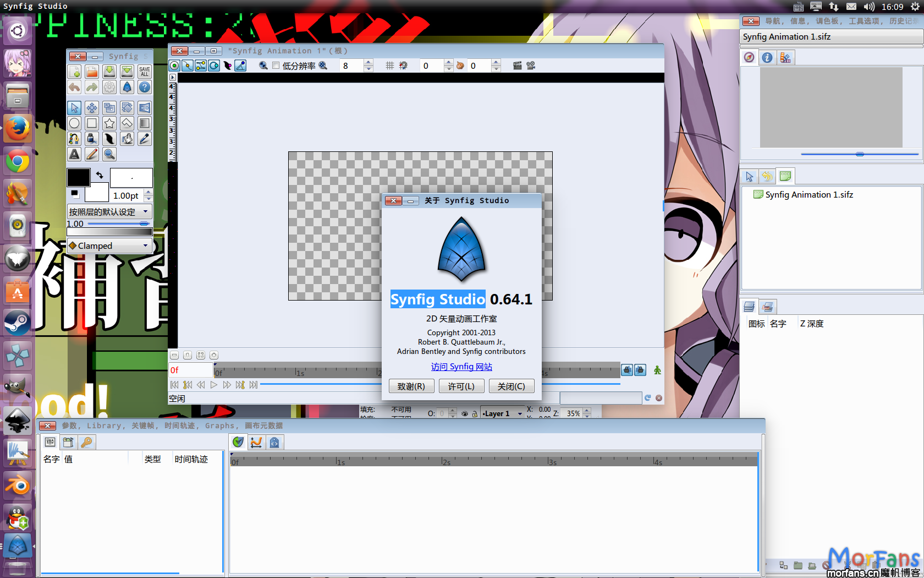Select the Transform arrow tool
The height and width of the screenshot is (578, 924).
74,108
